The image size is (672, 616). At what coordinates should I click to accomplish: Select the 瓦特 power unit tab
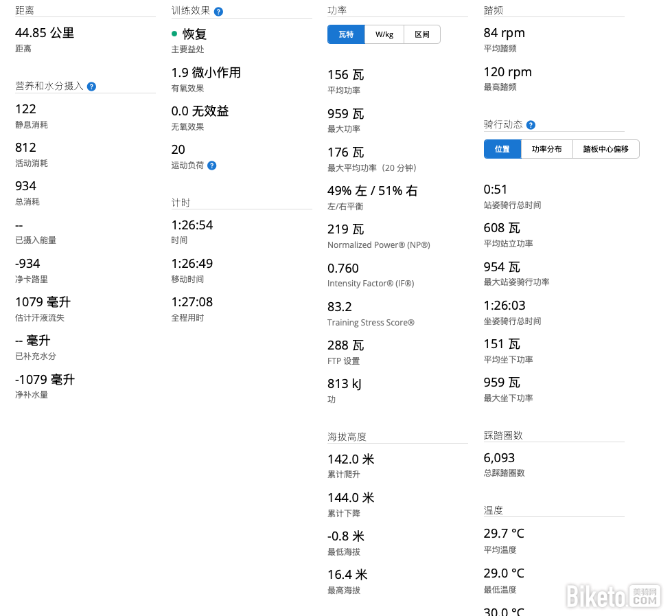[346, 34]
